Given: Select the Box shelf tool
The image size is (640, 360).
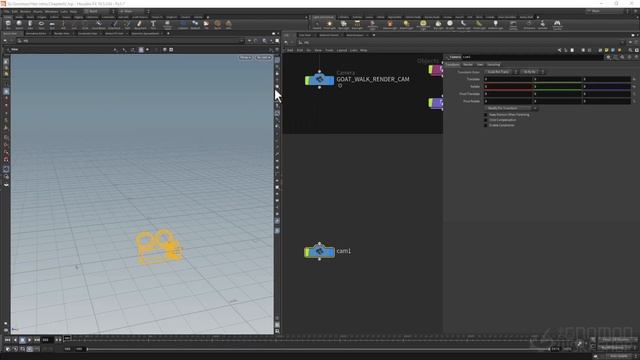Looking at the screenshot, I should (8, 24).
